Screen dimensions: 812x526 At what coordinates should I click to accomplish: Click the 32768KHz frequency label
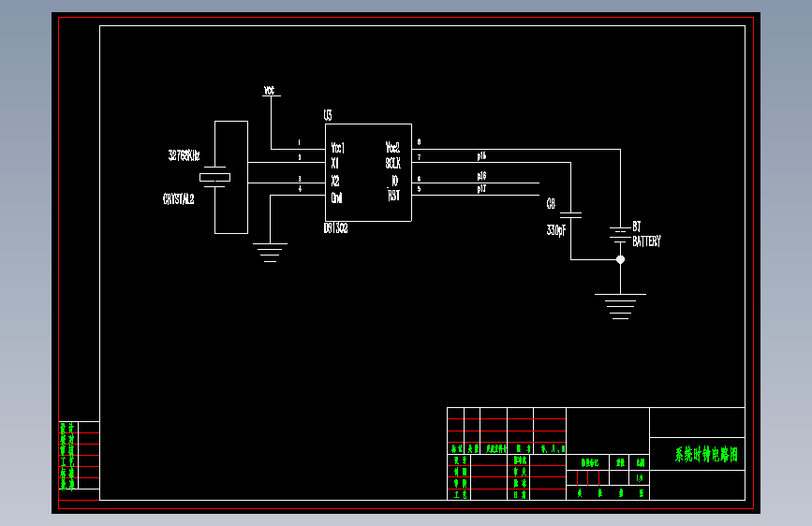pos(184,155)
